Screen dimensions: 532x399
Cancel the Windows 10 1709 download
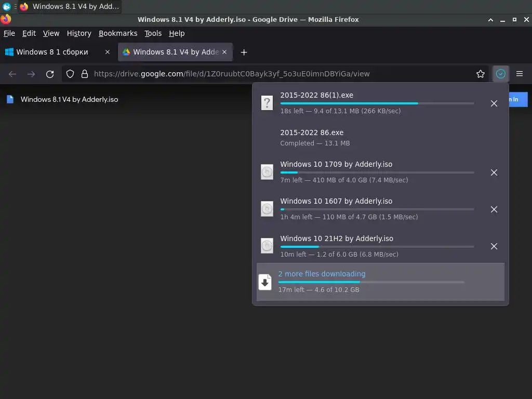point(494,172)
